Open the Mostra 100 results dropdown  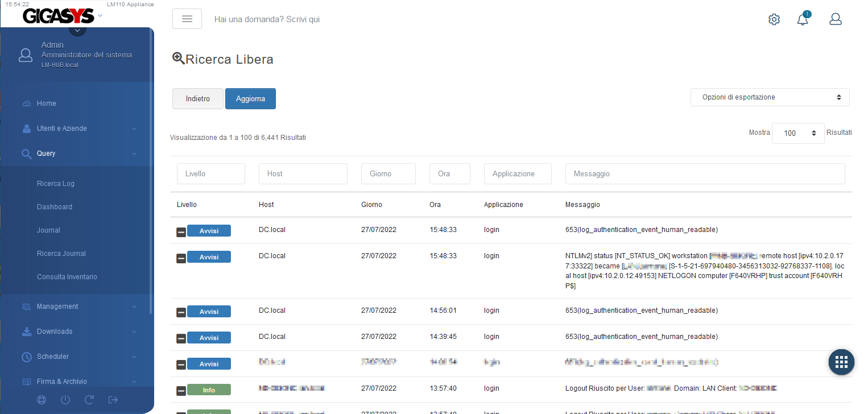click(798, 133)
